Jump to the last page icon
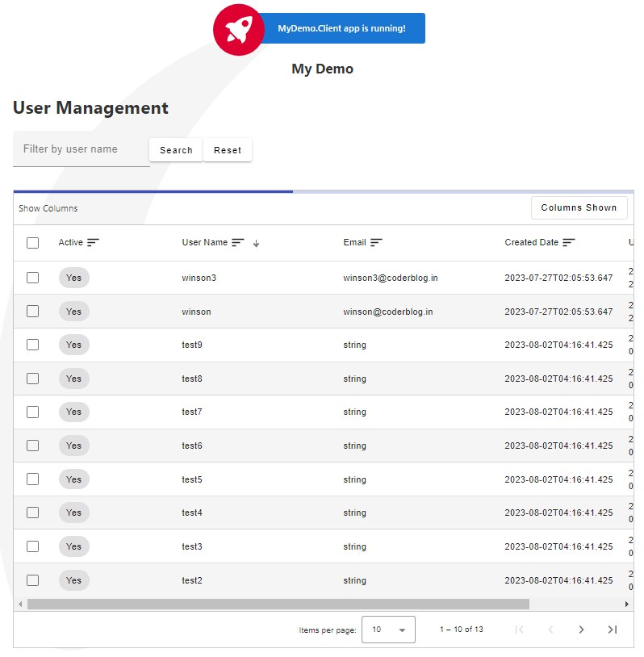Screen dimensions: 644x657 (613, 630)
